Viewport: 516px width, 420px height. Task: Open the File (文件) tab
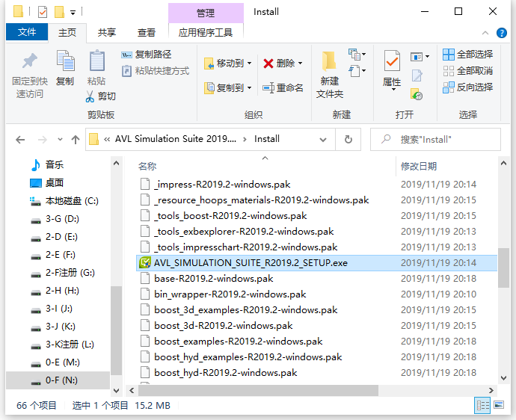click(x=27, y=32)
